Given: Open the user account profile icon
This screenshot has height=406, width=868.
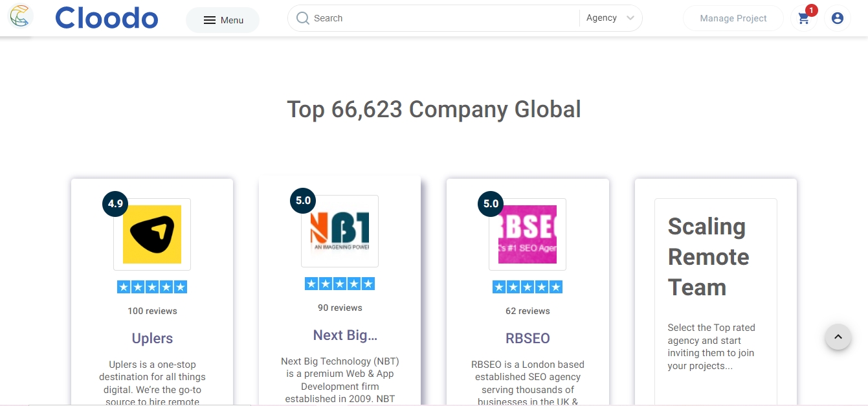Looking at the screenshot, I should [x=837, y=18].
